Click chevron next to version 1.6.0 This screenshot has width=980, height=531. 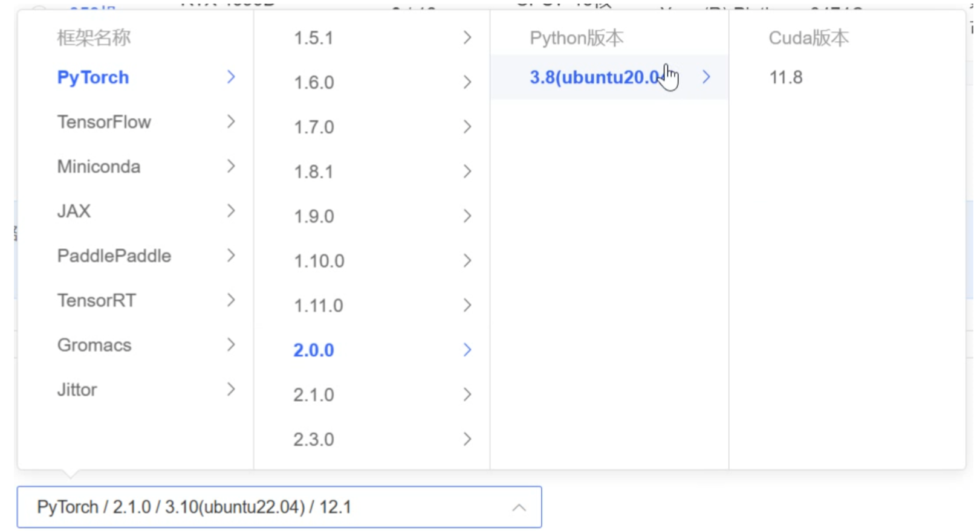(x=467, y=82)
